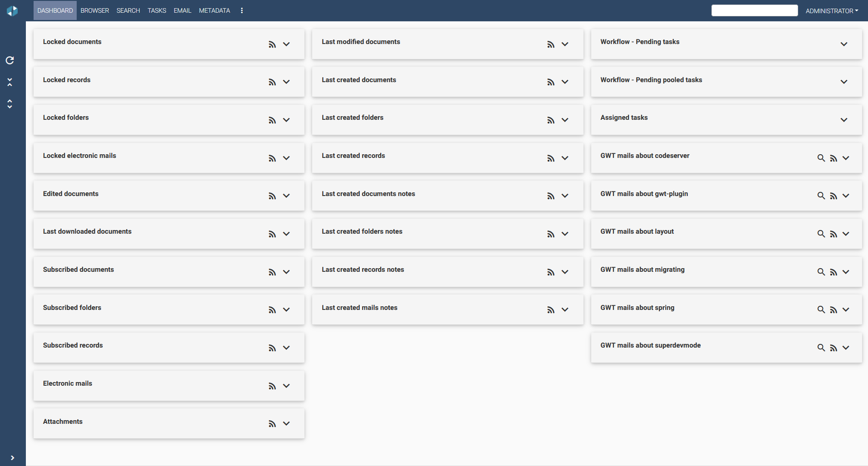This screenshot has width=868, height=466.
Task: Click search icon on GWT mails about spring
Action: (821, 309)
